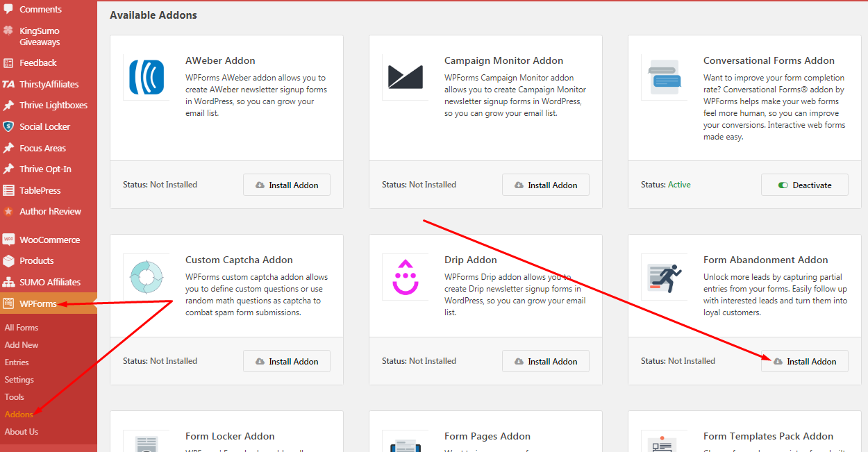Click the WooCommerce icon in sidebar
Viewport: 868px width, 452px height.
(x=8, y=240)
